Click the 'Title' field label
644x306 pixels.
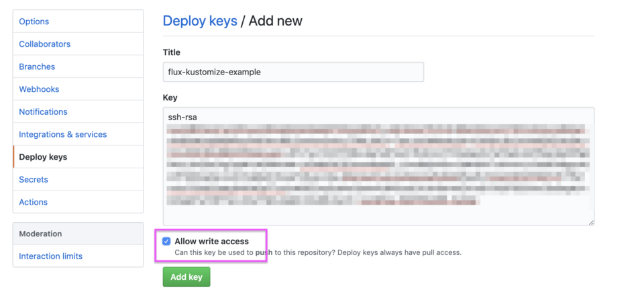pyautogui.click(x=172, y=52)
